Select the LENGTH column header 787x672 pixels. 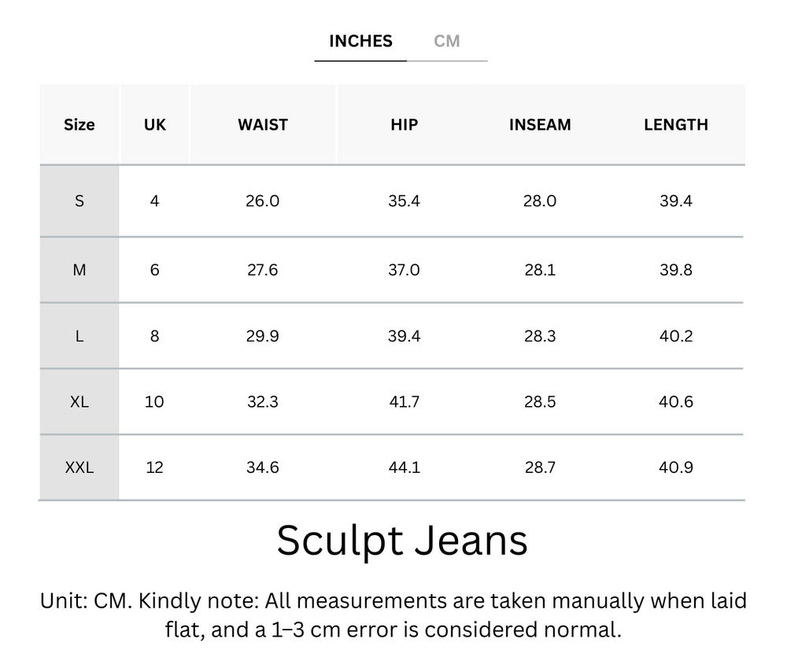tap(675, 124)
